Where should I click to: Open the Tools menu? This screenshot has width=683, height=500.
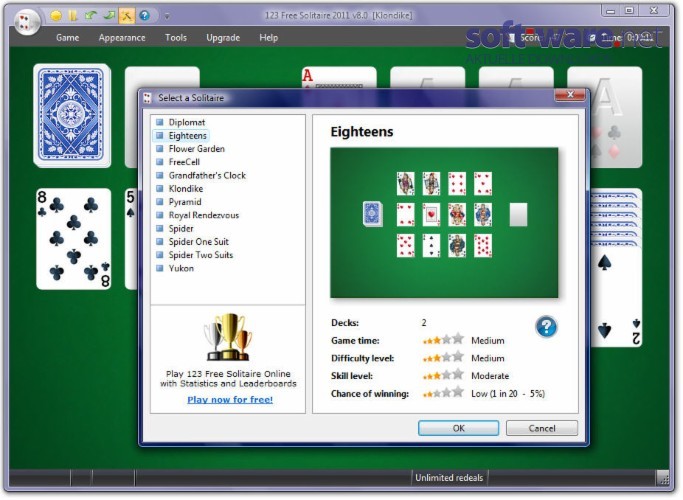point(176,38)
